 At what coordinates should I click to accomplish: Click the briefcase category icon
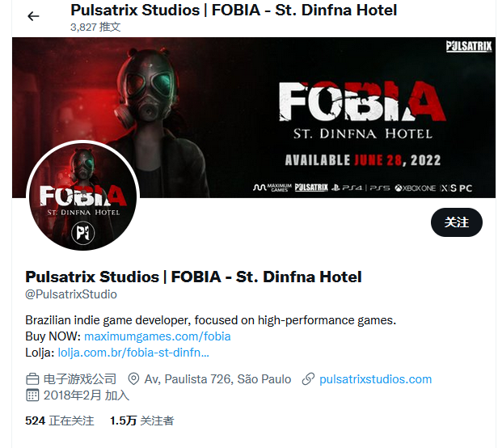point(32,379)
